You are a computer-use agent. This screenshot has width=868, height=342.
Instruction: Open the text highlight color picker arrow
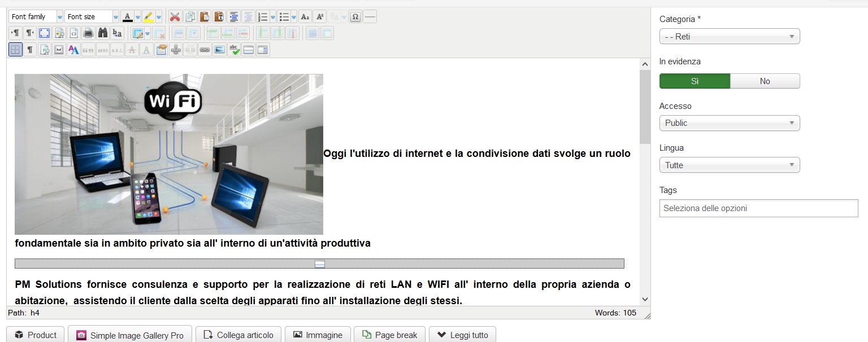159,17
